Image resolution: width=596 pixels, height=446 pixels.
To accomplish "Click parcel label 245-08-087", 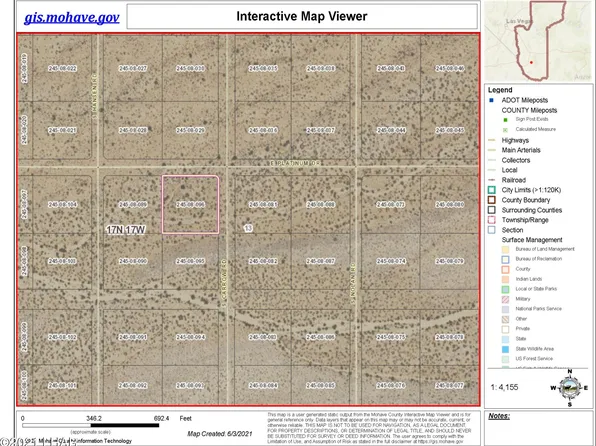I will click(321, 261).
